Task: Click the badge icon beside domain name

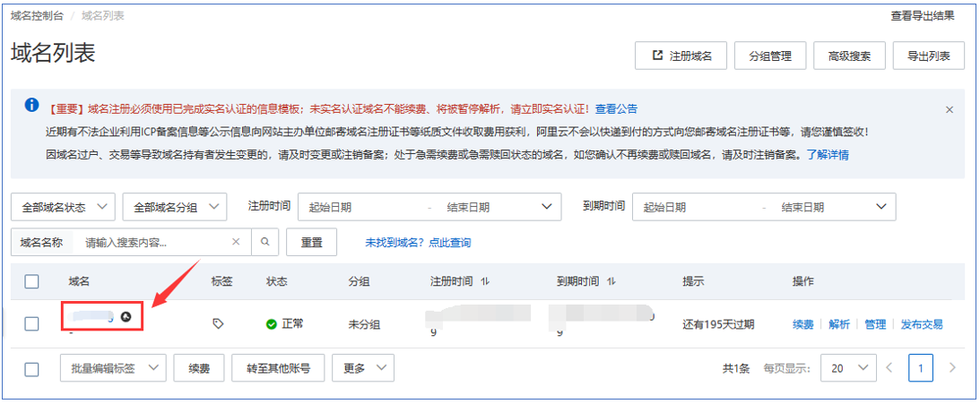Action: (x=126, y=317)
